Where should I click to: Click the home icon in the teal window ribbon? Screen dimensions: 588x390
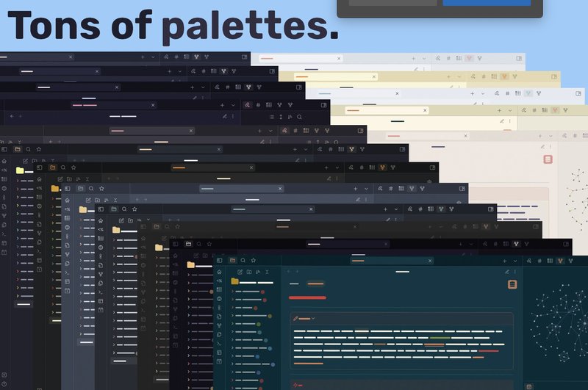(x=219, y=271)
